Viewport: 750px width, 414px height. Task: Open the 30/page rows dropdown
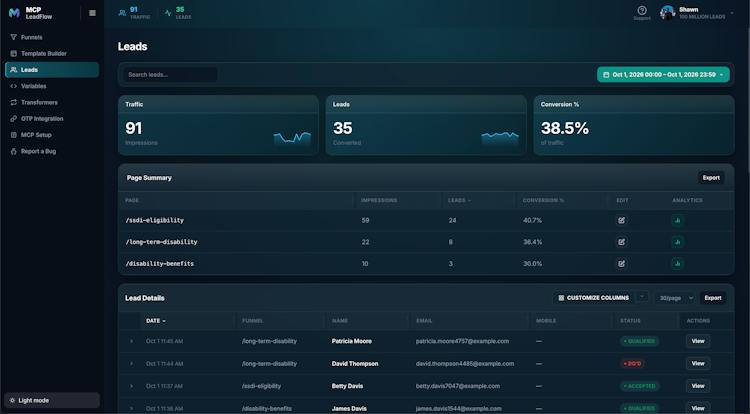pos(675,298)
